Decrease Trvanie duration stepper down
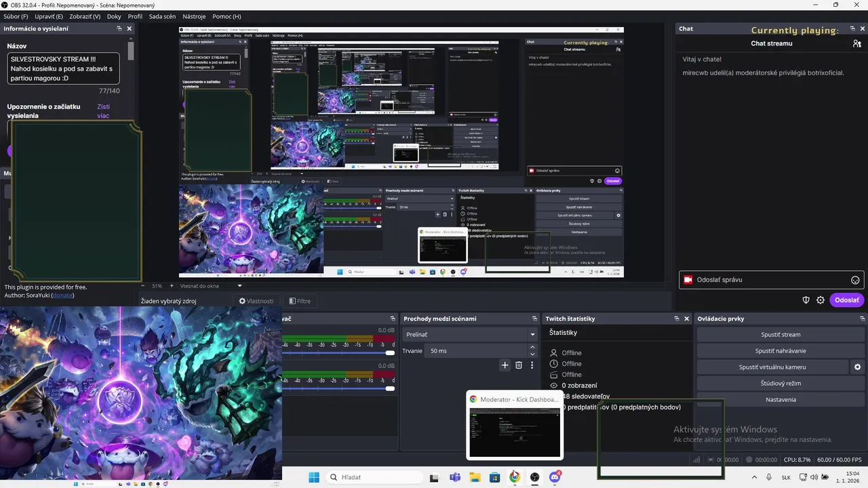Screen dimensions: 868x488 click(x=533, y=354)
